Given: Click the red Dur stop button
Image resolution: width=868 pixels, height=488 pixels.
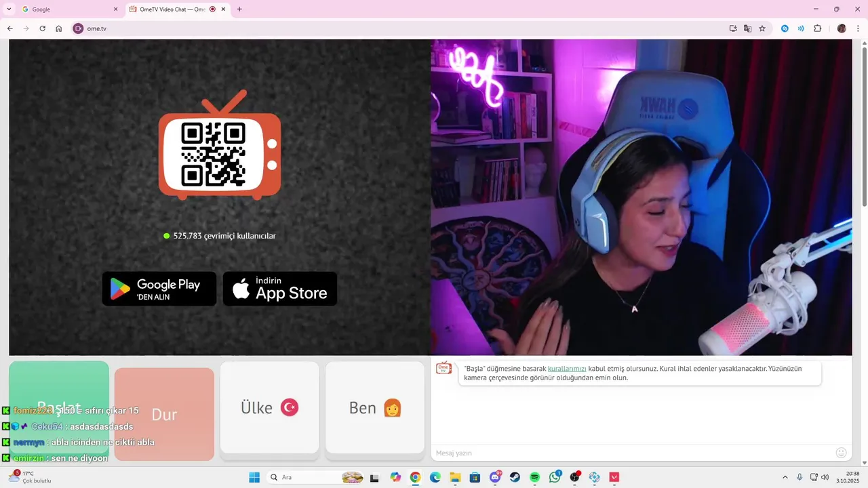Looking at the screenshot, I should point(164,414).
